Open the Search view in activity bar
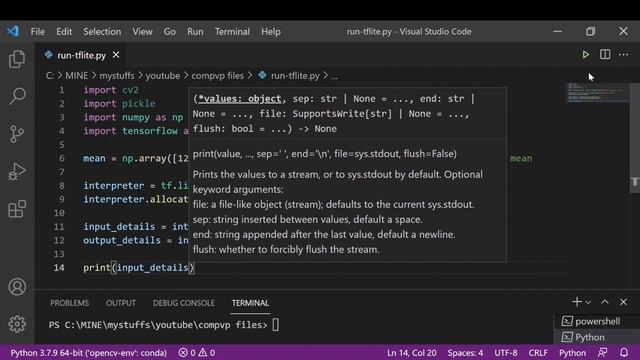 point(17,96)
